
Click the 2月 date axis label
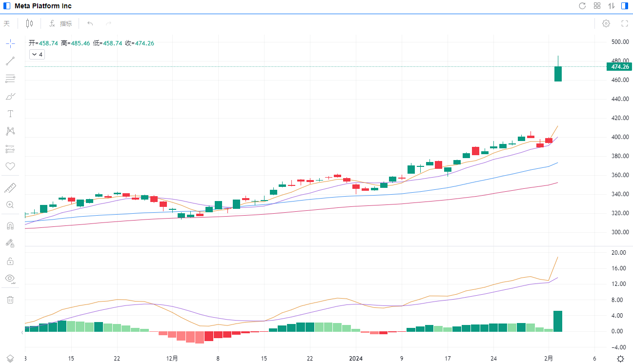click(x=549, y=358)
